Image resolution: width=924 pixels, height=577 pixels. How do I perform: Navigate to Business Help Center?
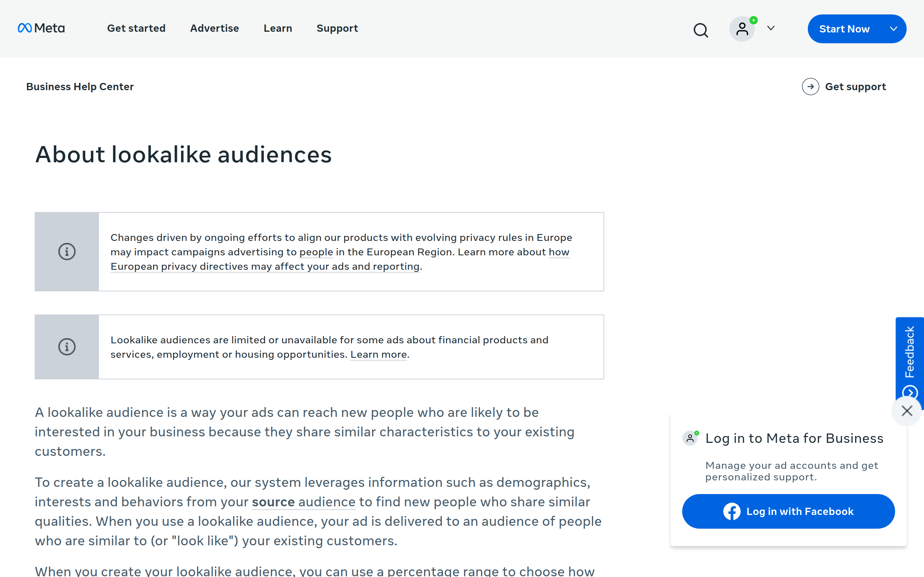click(x=80, y=87)
